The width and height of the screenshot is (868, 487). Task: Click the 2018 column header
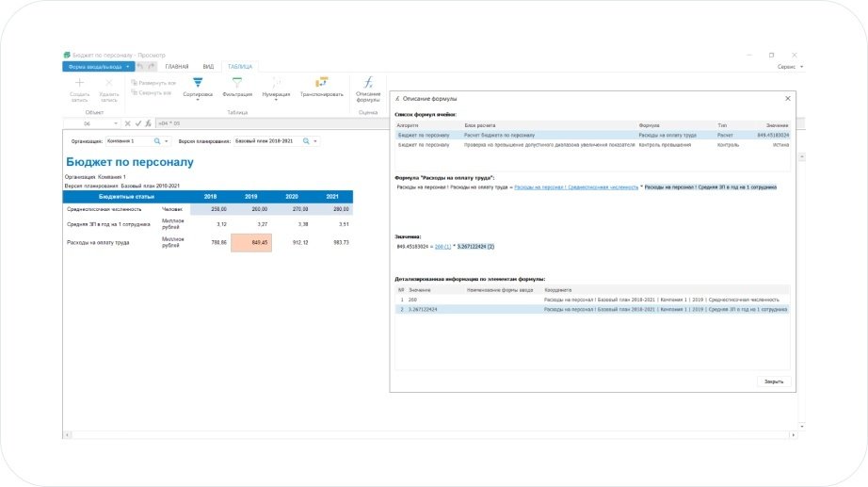tap(210, 197)
